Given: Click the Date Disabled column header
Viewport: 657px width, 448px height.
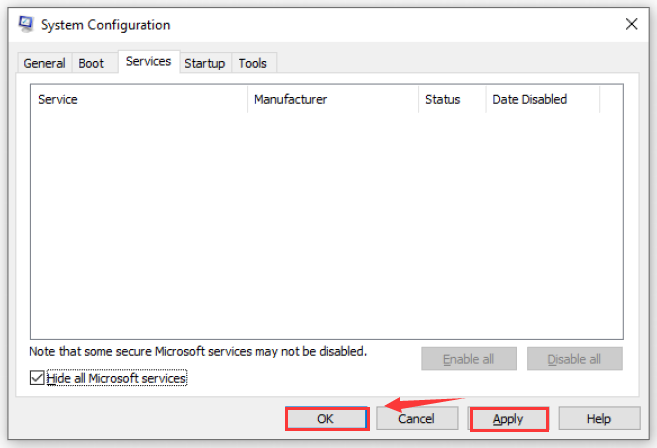Looking at the screenshot, I should (x=543, y=99).
